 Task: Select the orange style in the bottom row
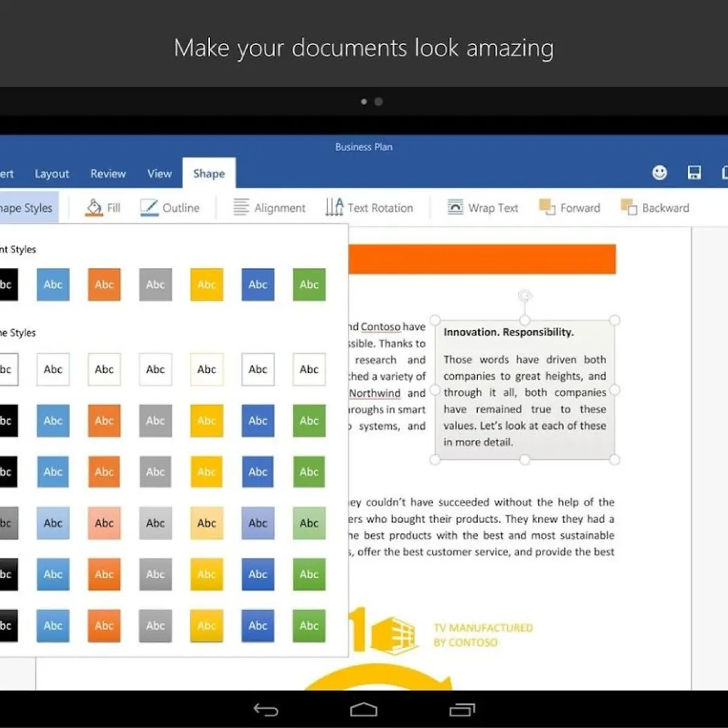(104, 625)
